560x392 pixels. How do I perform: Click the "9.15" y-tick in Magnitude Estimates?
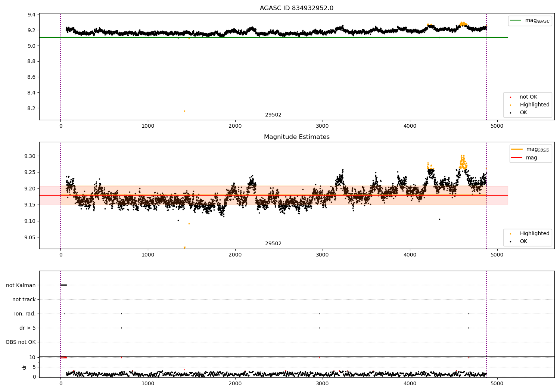pyautogui.click(x=30, y=205)
